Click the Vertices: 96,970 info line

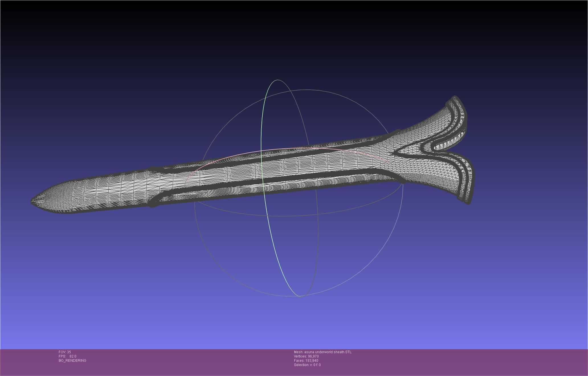coord(306,356)
